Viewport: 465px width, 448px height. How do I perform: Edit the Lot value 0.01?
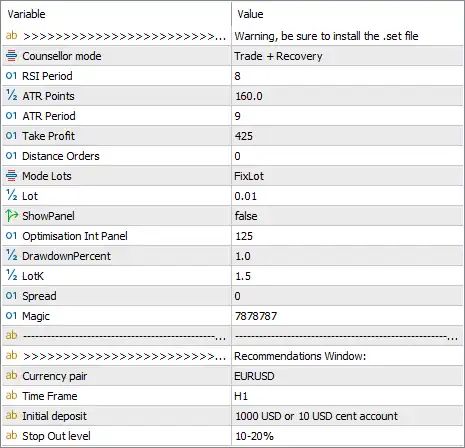(x=347, y=196)
